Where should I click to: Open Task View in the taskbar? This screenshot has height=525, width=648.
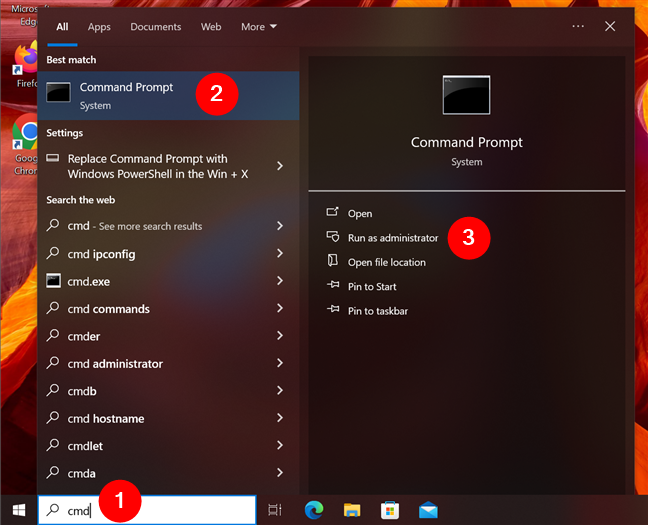(275, 510)
